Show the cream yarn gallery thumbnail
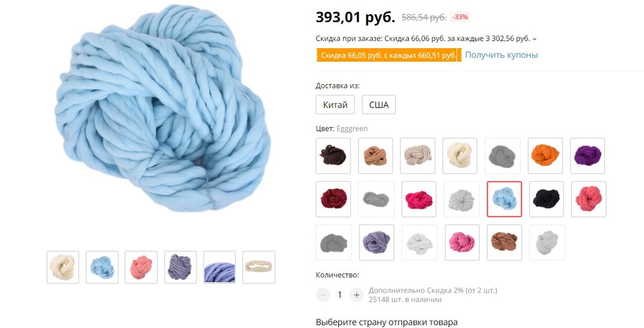This screenshot has height=328, width=644. click(x=63, y=267)
